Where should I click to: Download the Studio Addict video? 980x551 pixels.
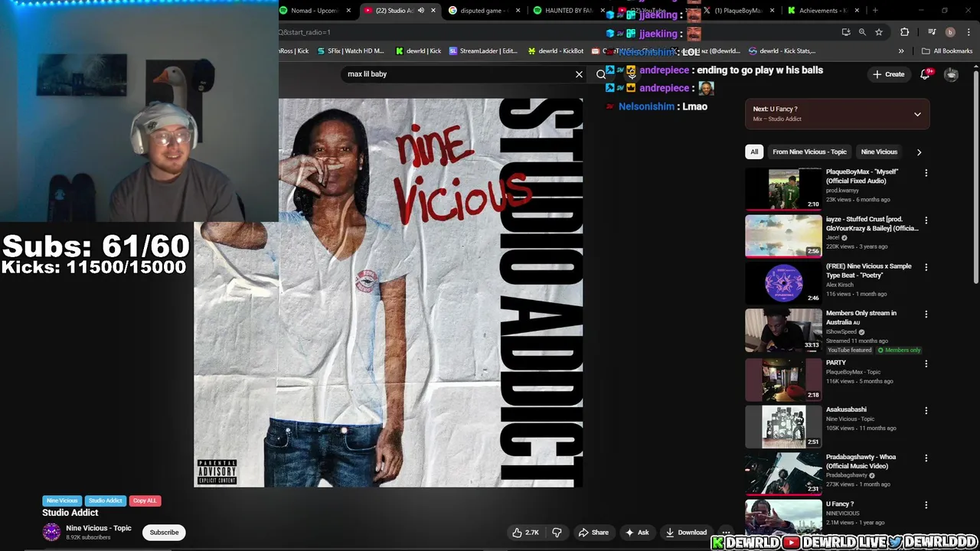[686, 533]
